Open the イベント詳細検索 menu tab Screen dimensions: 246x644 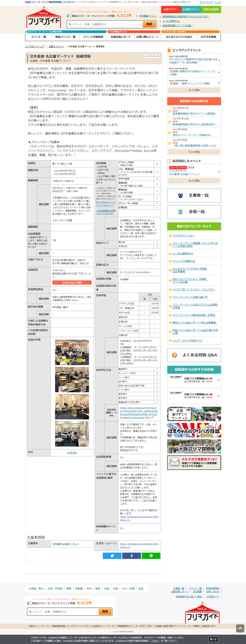point(93,37)
